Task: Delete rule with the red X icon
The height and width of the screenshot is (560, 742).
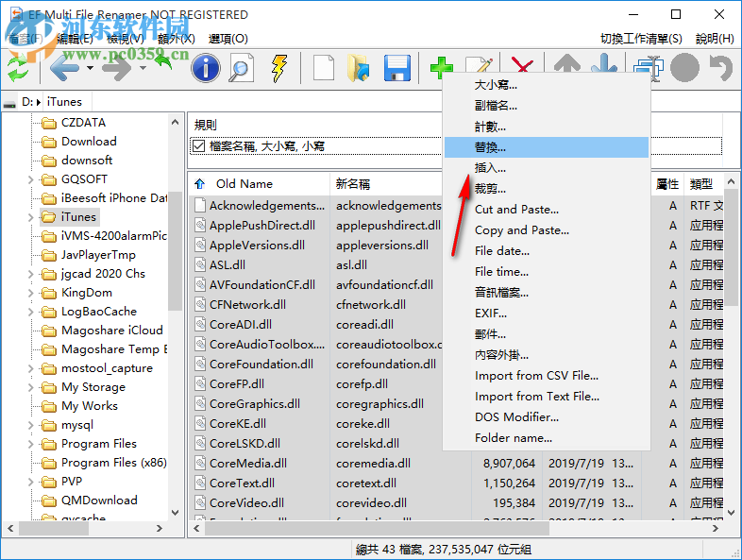Action: (x=522, y=65)
